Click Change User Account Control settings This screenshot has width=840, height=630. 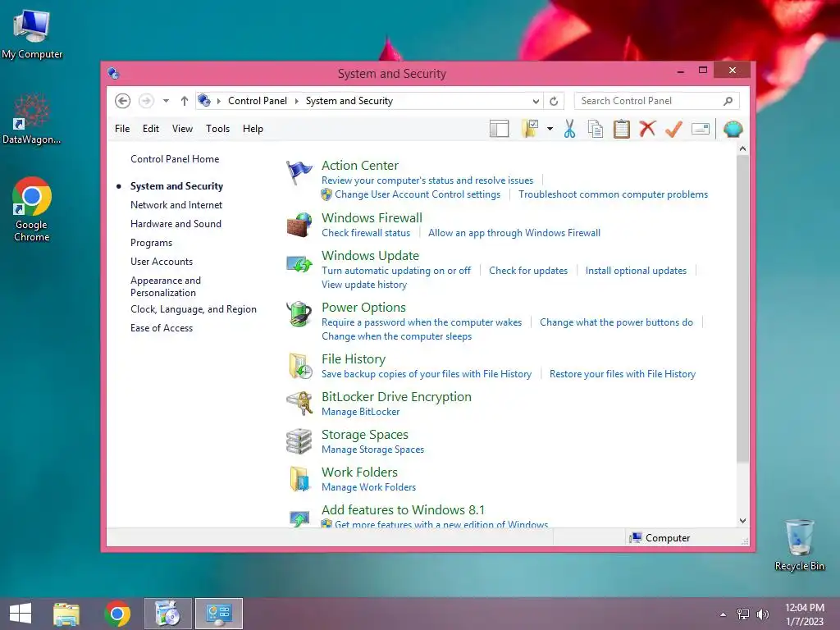click(418, 194)
